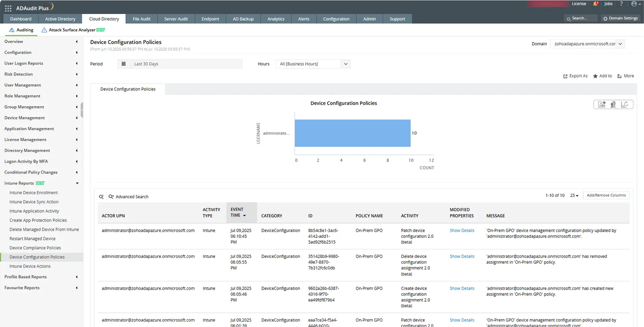644x327 pixels.
Task: Click the add chart to dashboard icon
Action: click(x=601, y=104)
